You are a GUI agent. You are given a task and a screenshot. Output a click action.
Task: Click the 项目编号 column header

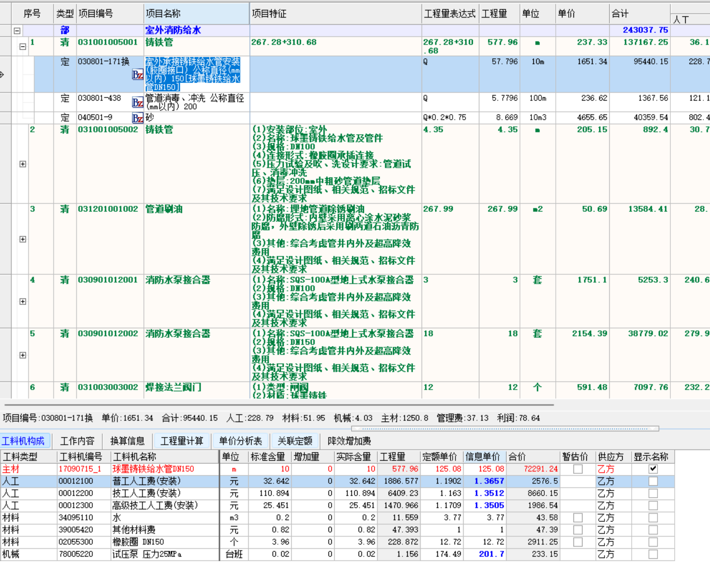(110, 14)
